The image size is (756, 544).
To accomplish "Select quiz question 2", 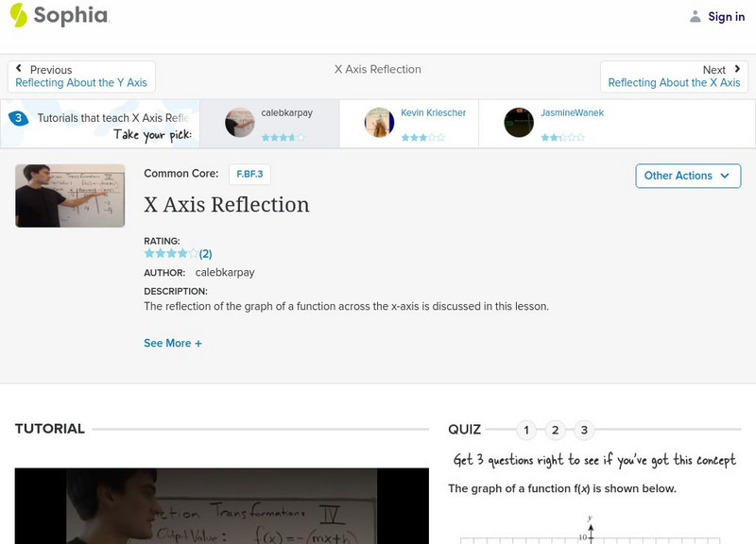I will [x=556, y=431].
